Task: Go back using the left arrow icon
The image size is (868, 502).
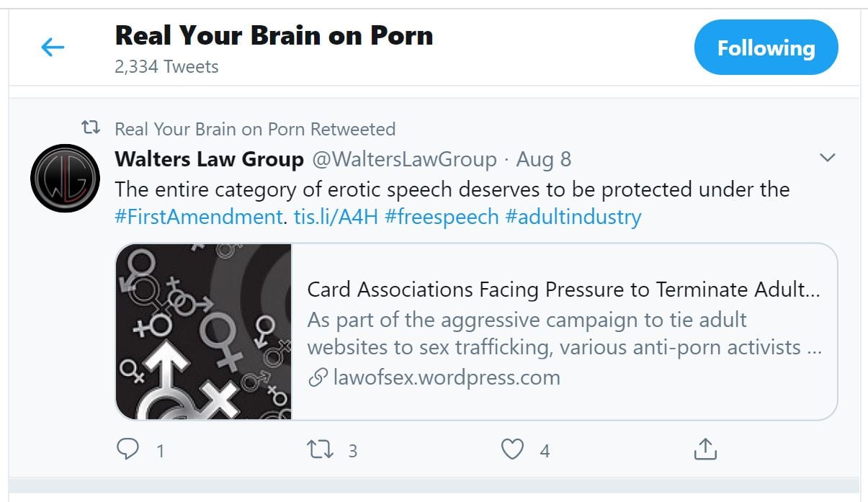Action: (53, 48)
